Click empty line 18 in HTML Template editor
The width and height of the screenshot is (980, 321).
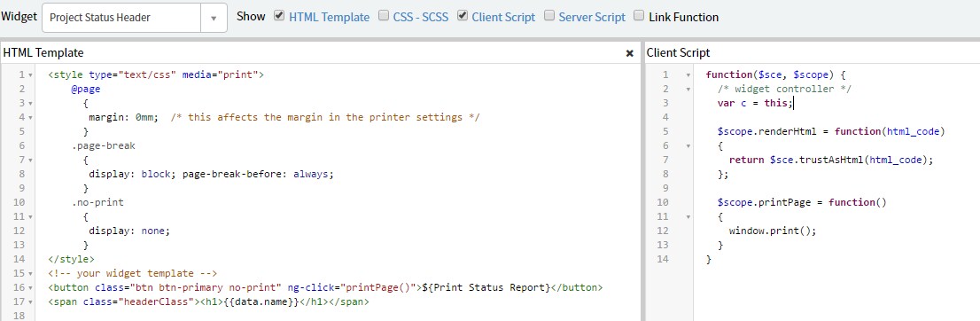pyautogui.click(x=338, y=316)
